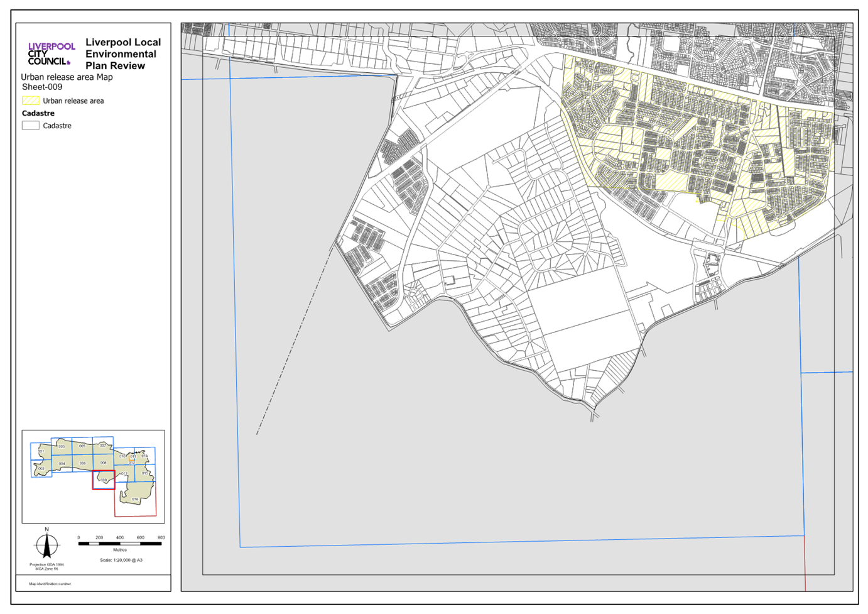Click the '800' scale bar value
868x614 pixels.
point(161,538)
